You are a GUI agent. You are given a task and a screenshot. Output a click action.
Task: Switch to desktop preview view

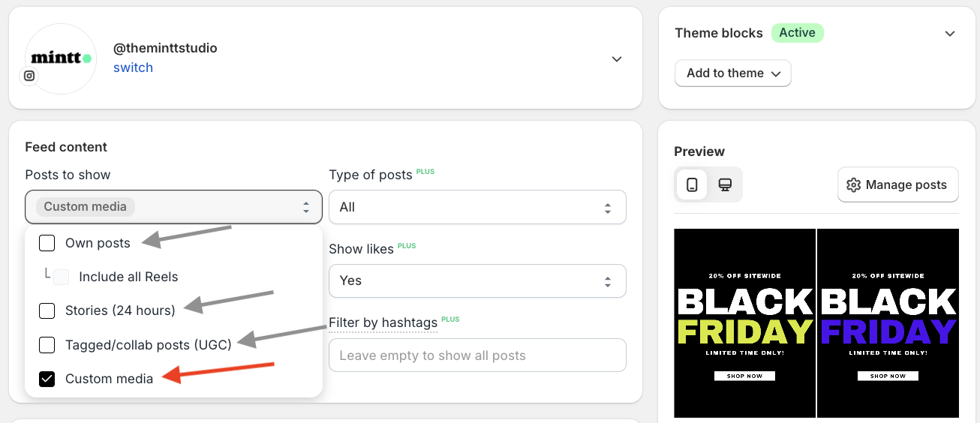[x=725, y=184]
